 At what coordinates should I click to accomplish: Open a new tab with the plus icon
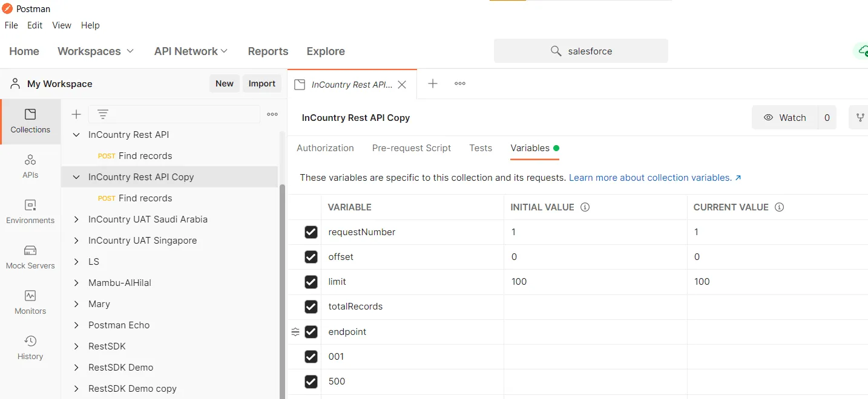(433, 84)
